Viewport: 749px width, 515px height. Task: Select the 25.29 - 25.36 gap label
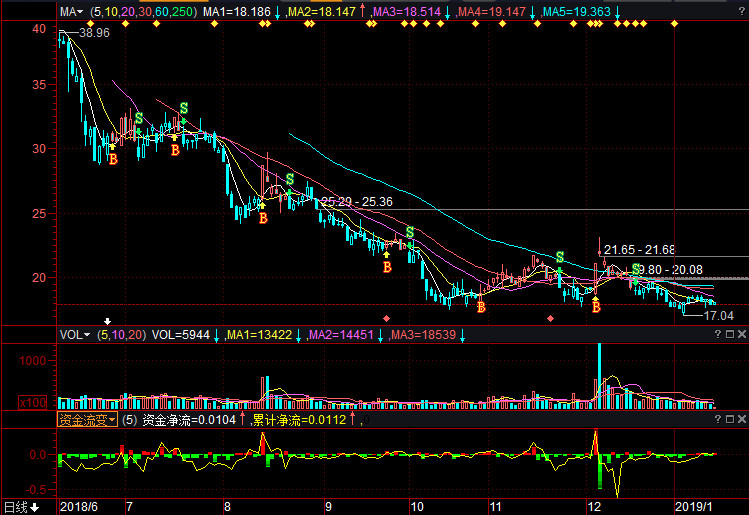356,202
